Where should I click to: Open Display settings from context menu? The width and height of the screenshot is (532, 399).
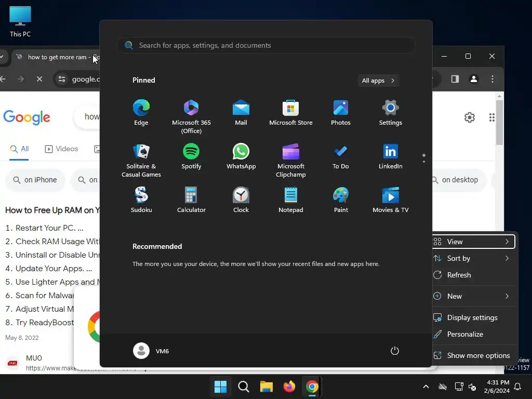[x=474, y=317]
